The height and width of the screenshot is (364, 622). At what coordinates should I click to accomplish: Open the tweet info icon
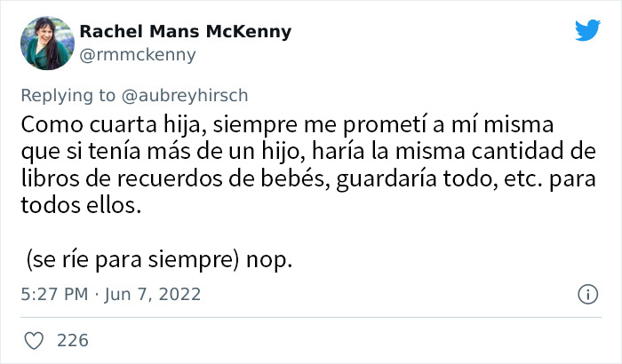[587, 293]
